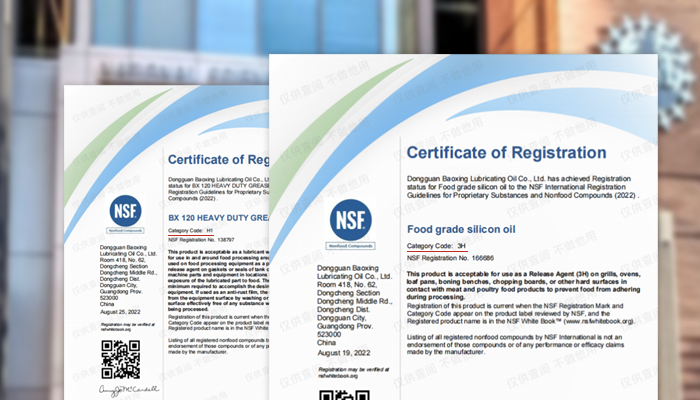Click the date 'August 19, 2022'
The image size is (700, 400).
point(344,353)
